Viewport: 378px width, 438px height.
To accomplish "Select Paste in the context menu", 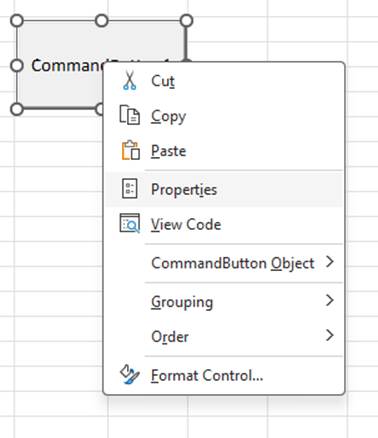I will pos(224,151).
